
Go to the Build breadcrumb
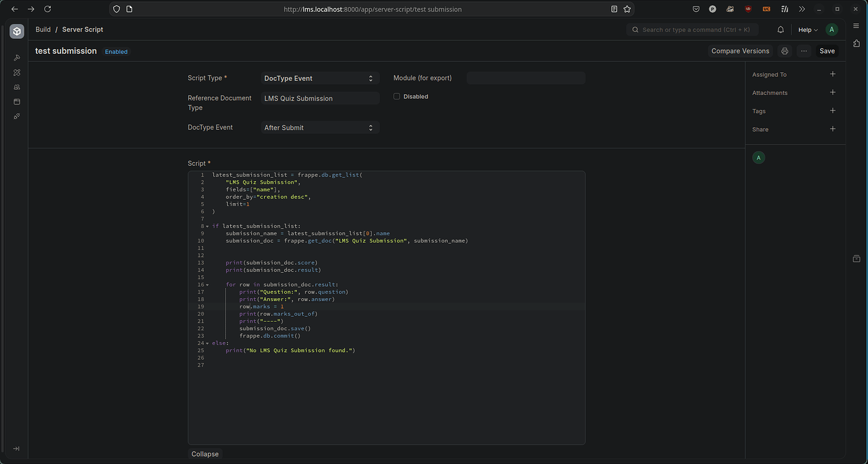tap(43, 30)
